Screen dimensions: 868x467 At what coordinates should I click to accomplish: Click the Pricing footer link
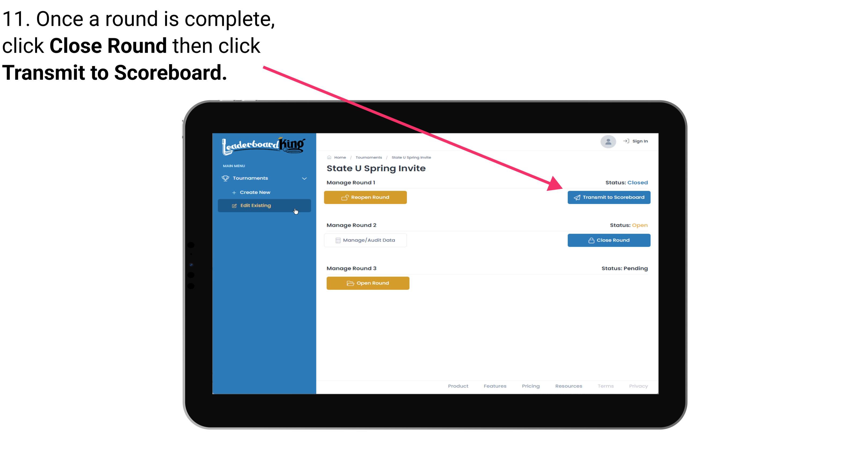pos(531,386)
